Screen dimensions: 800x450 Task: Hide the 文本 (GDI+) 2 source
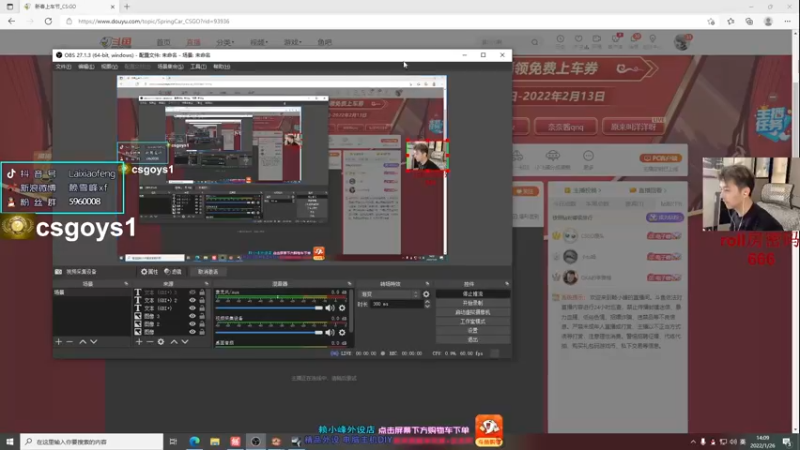pos(192,301)
